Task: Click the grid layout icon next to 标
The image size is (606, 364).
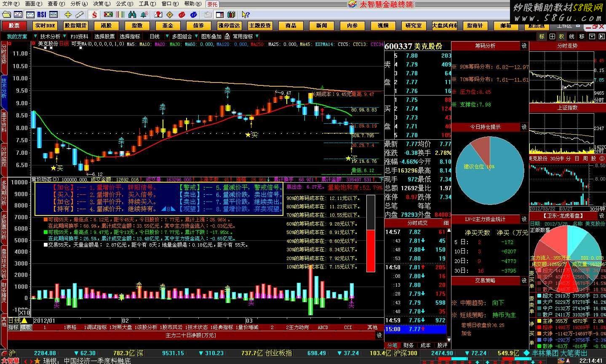Action: coord(552,37)
